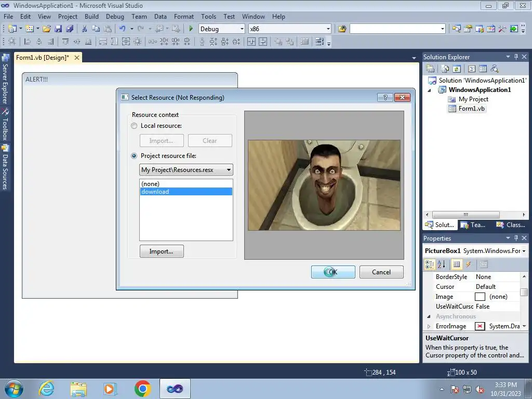Screen dimensions: 532x399
Task: Click the Open File folder icon
Action: click(x=47, y=29)
